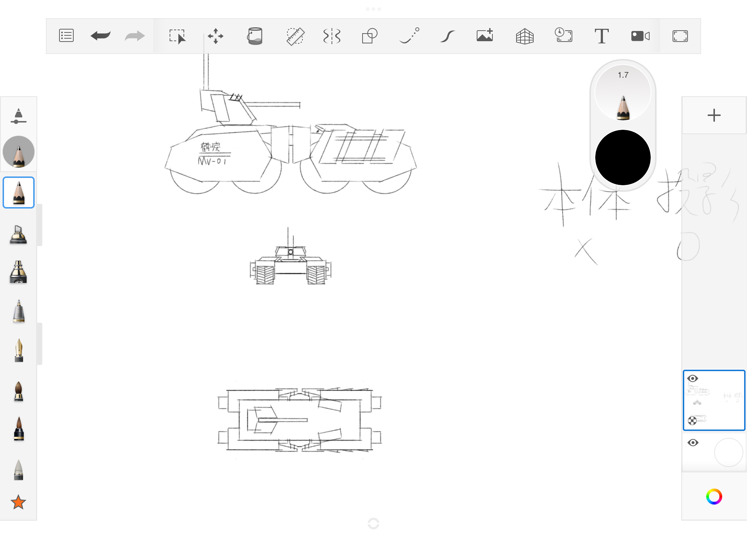747x560 pixels.
Task: Add a new layer with plus
Action: [714, 115]
